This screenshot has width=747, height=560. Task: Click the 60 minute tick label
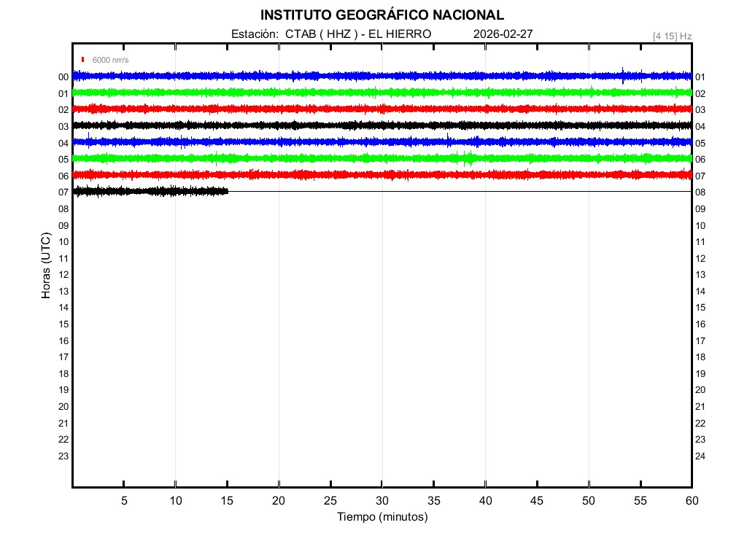(x=691, y=500)
